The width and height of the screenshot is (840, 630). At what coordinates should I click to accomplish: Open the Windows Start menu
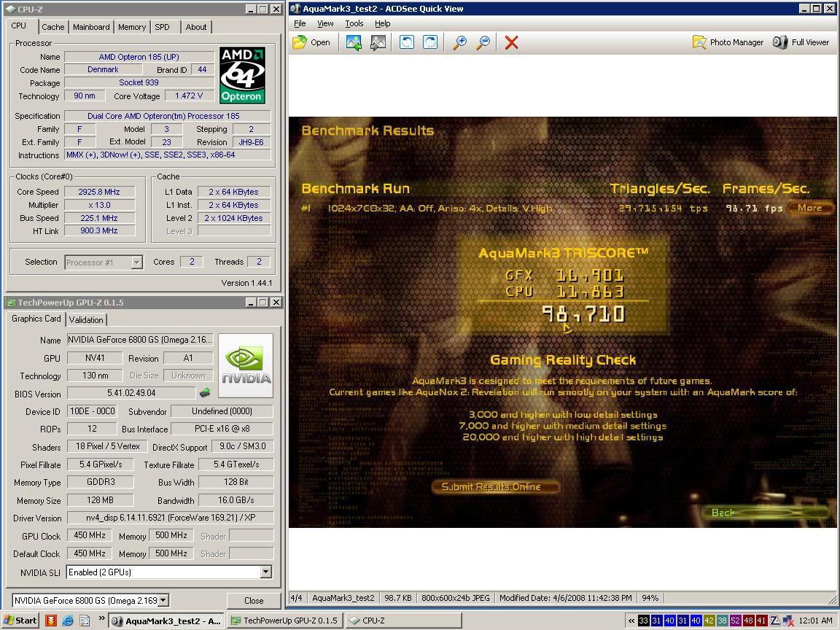click(x=20, y=621)
